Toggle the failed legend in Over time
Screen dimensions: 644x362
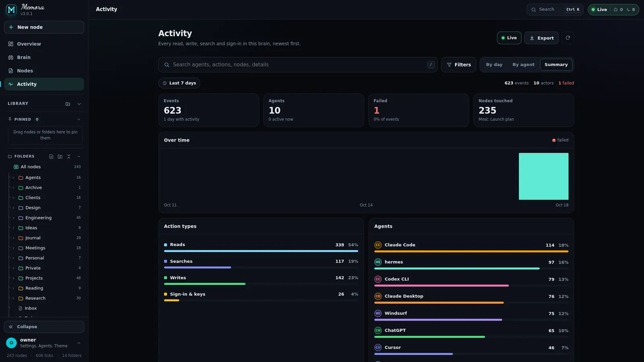(560, 140)
